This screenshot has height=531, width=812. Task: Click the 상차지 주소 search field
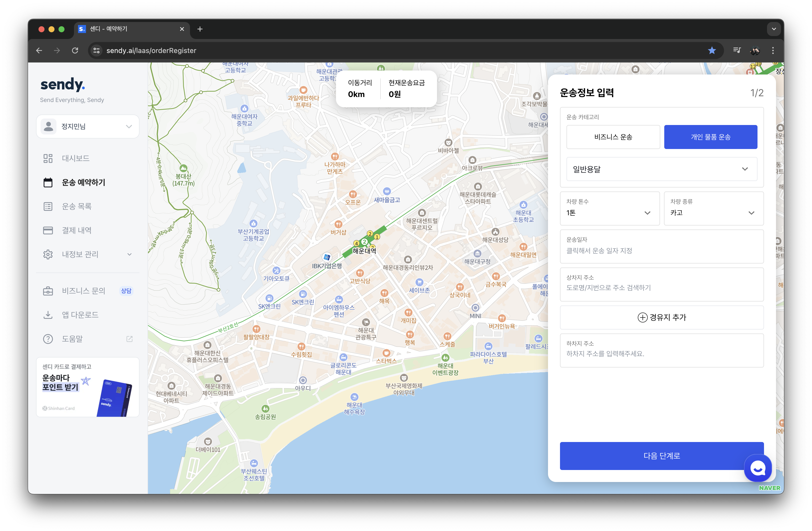pos(662,284)
